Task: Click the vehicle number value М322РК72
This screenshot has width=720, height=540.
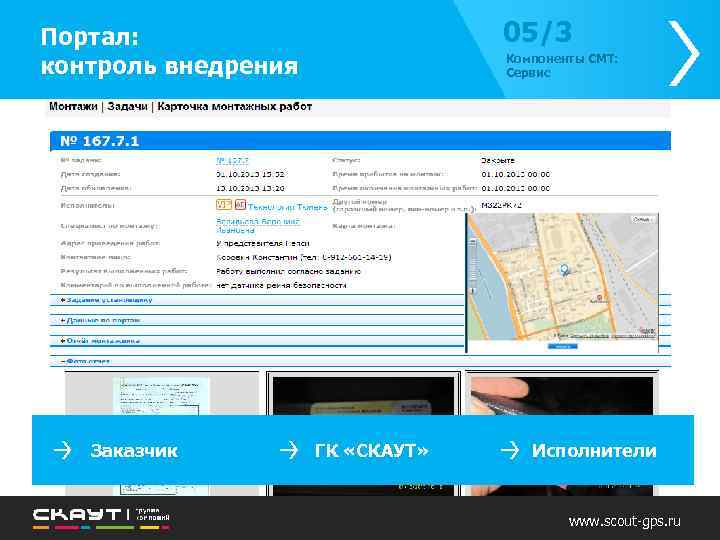Action: coord(501,205)
